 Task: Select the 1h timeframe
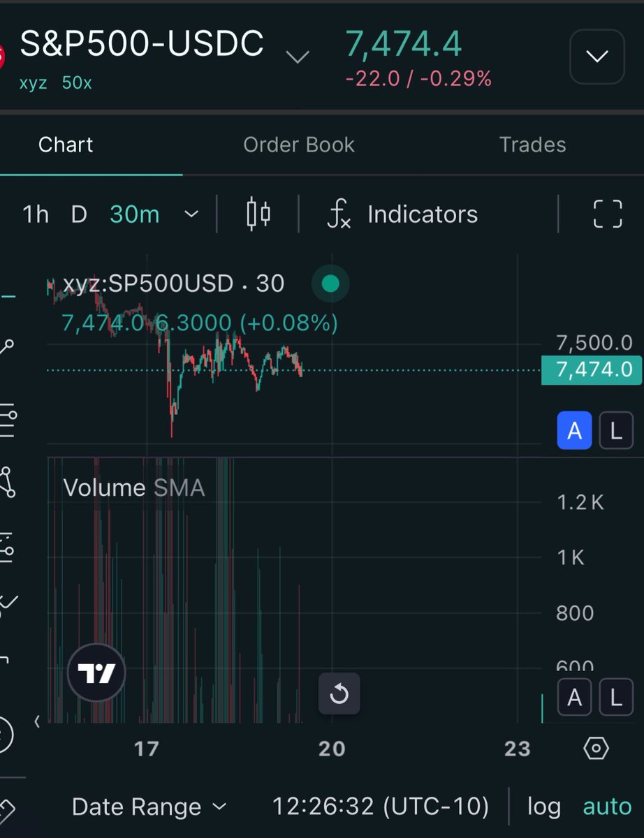click(36, 214)
